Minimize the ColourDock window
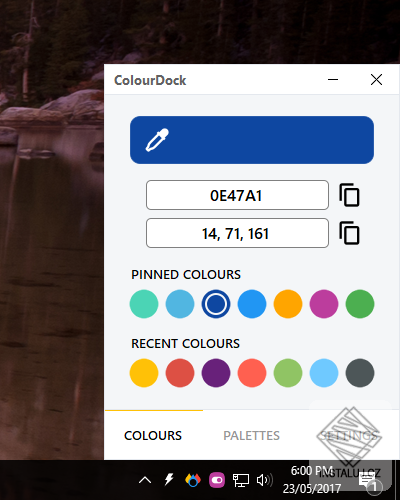This screenshot has height=500, width=400. 333,80
